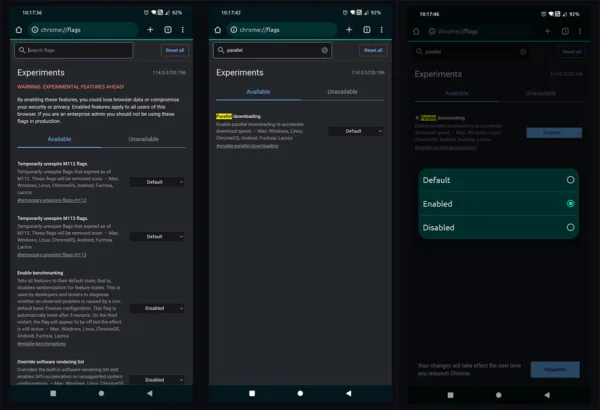Open dropdown for Temporarily unexpire M112 flags

(x=157, y=182)
